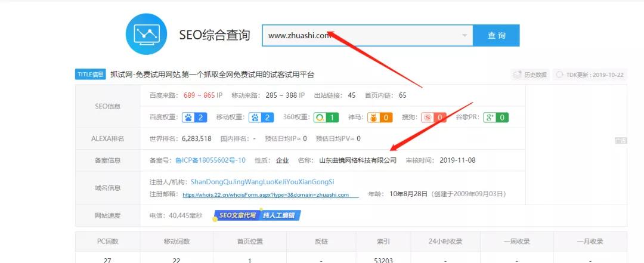644x263 pixels.
Task: Click 百度来路 689 ~ 865 IP value
Action: click(x=203, y=95)
